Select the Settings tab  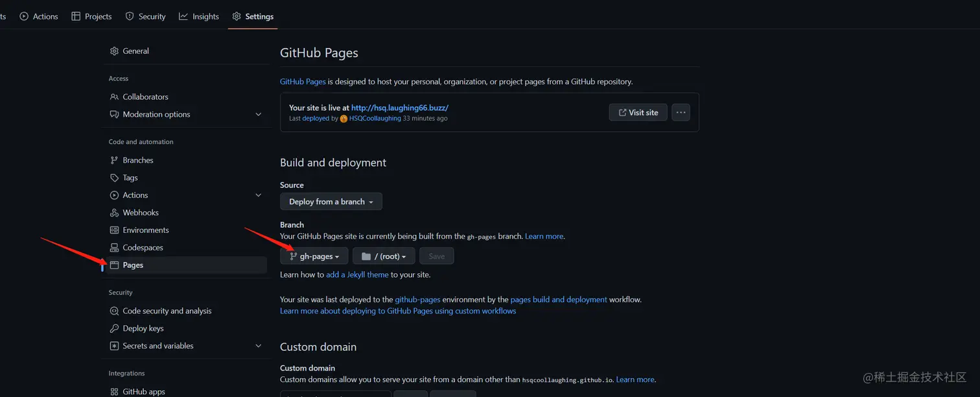click(253, 16)
